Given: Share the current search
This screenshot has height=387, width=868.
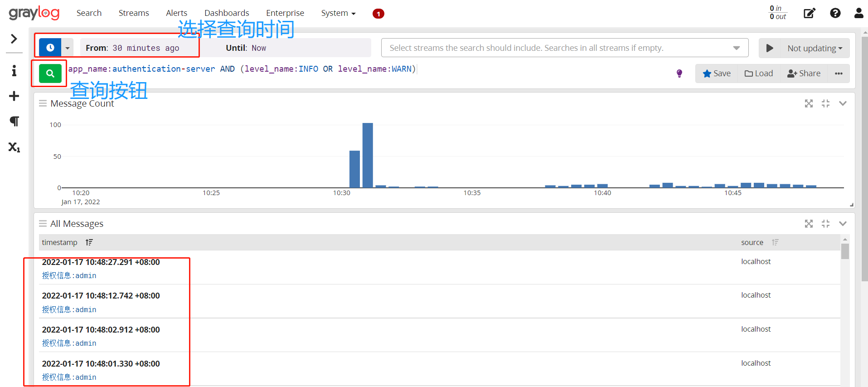Looking at the screenshot, I should click(804, 73).
